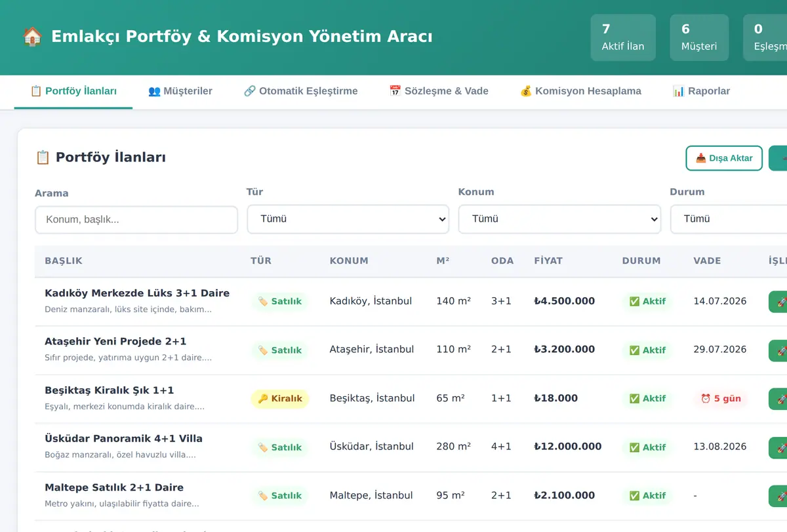Click the date 14.07.2026
The width and height of the screenshot is (787, 532).
pyautogui.click(x=720, y=301)
